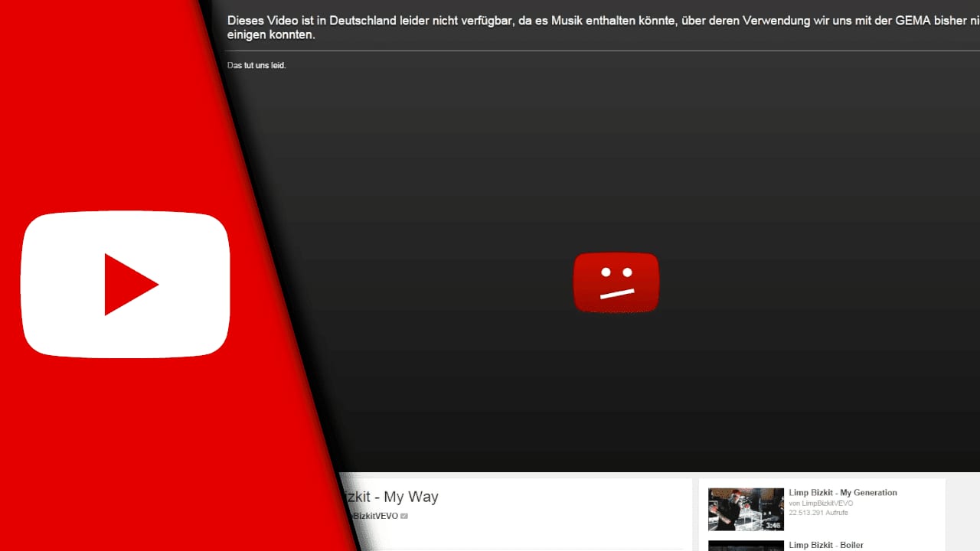Viewport: 980px width, 551px height.
Task: Click the red sad-face video unavailable icon
Action: click(616, 282)
